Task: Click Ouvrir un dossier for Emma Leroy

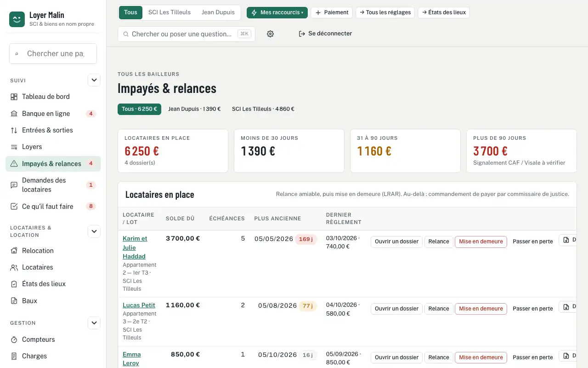Action: tap(396, 357)
